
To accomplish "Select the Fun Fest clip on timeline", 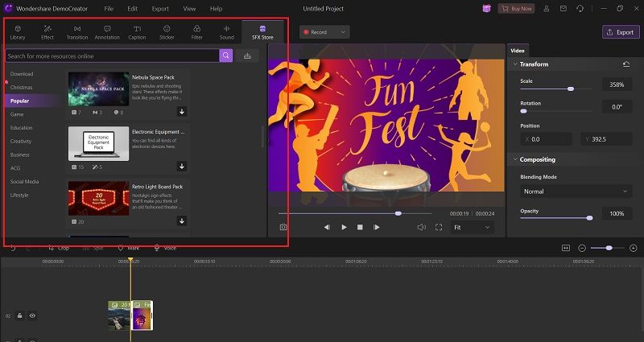I will (x=142, y=315).
